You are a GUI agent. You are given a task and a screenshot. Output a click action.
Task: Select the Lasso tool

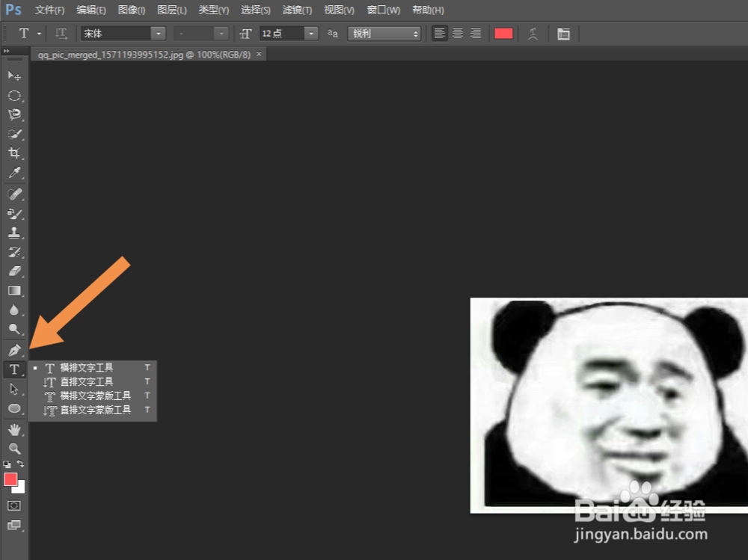click(x=14, y=115)
